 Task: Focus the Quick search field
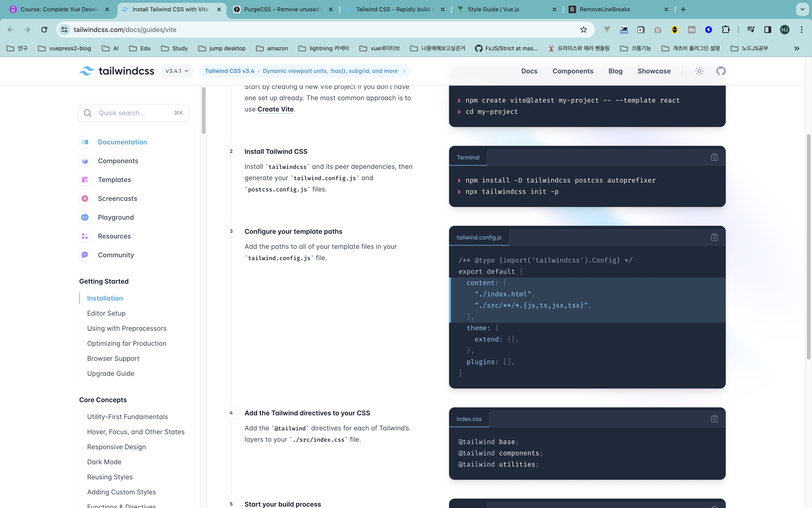133,113
